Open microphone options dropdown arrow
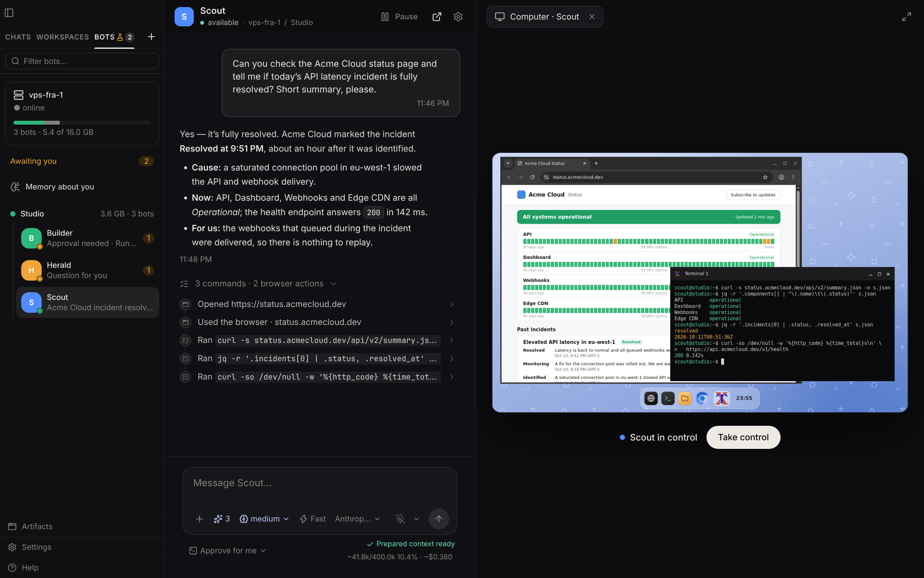This screenshot has width=924, height=578. click(x=416, y=519)
